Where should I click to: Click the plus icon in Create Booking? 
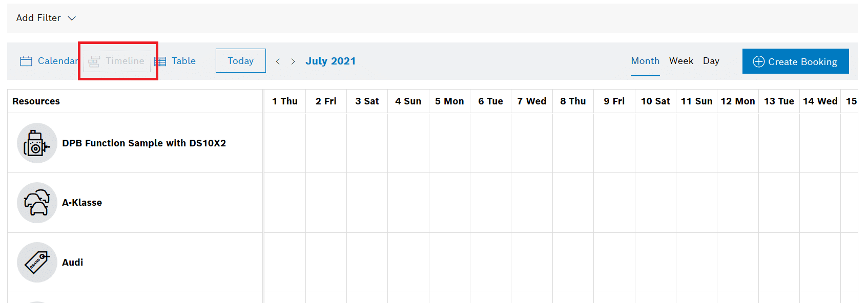pos(758,61)
